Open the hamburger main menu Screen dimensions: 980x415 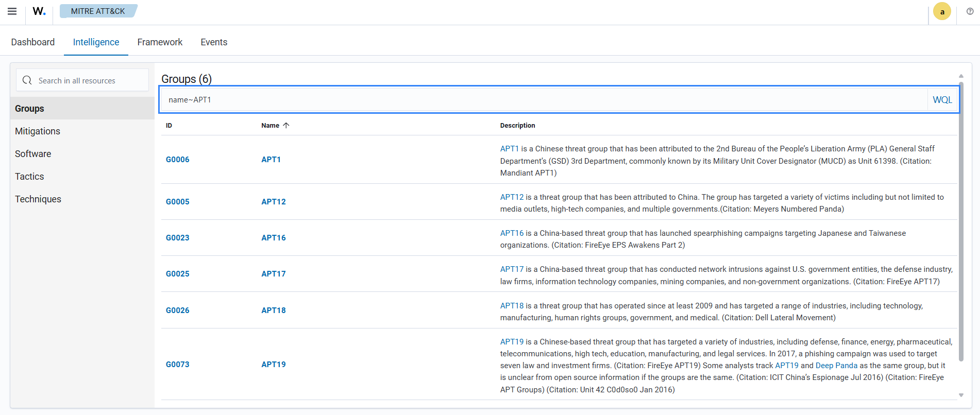click(x=12, y=11)
